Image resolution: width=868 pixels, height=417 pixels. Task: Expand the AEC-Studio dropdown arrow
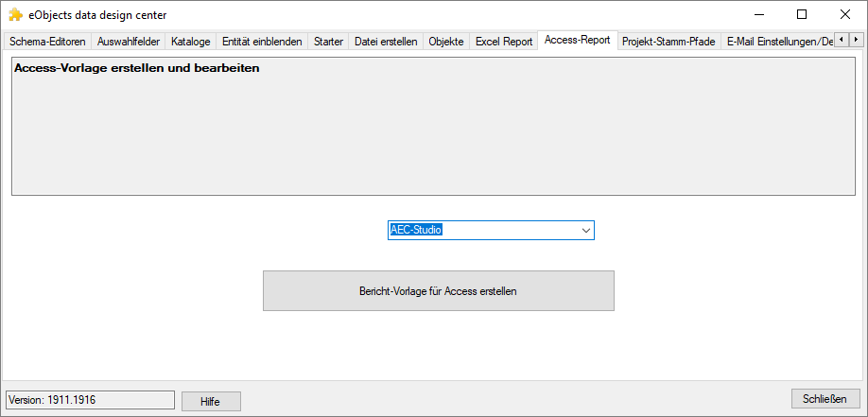point(586,231)
